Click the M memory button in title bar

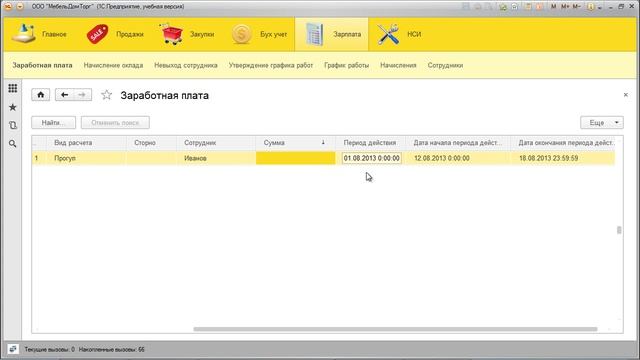click(553, 7)
